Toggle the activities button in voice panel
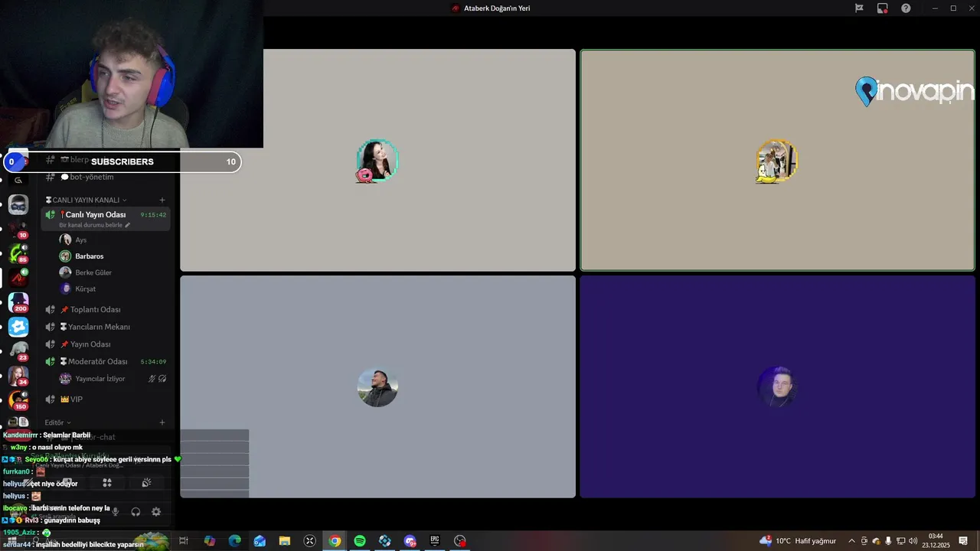 tap(107, 483)
